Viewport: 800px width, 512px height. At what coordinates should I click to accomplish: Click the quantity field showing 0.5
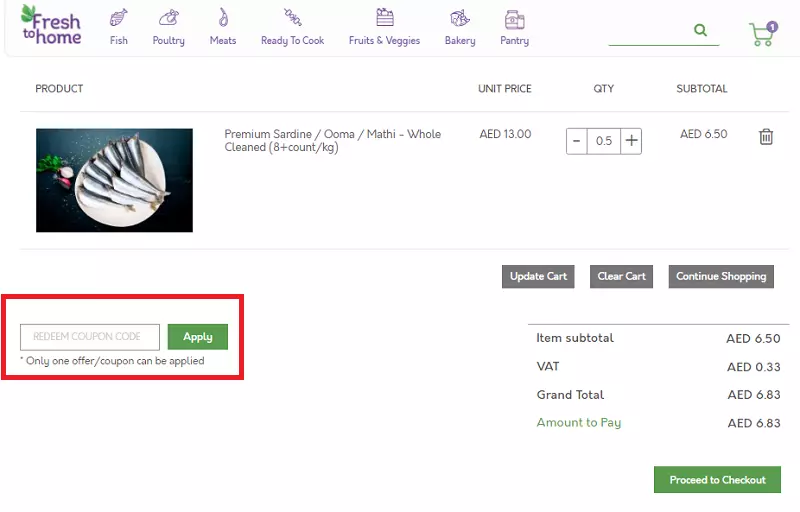pyautogui.click(x=604, y=141)
